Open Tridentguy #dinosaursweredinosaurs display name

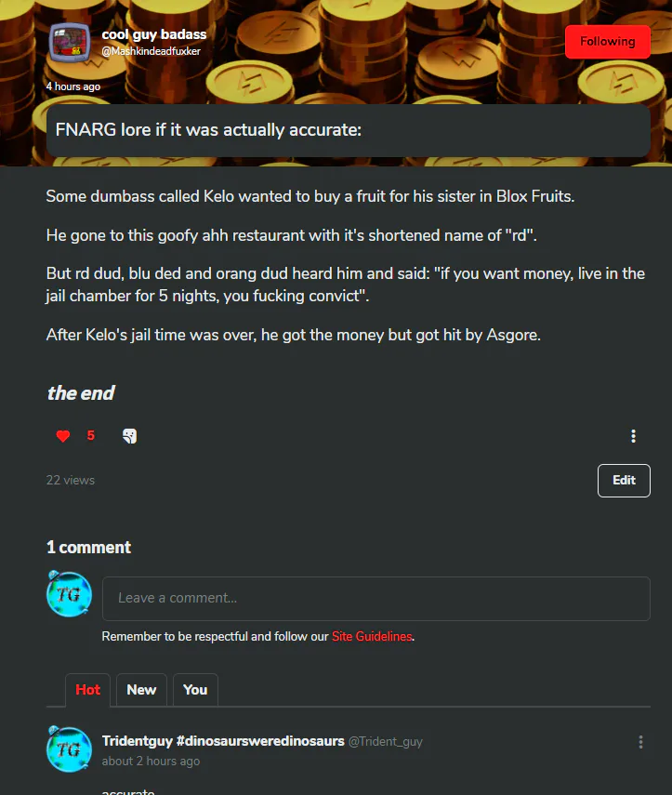223,741
